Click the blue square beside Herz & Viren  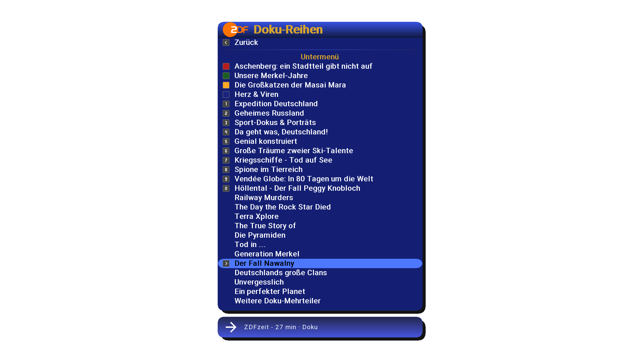pos(226,95)
